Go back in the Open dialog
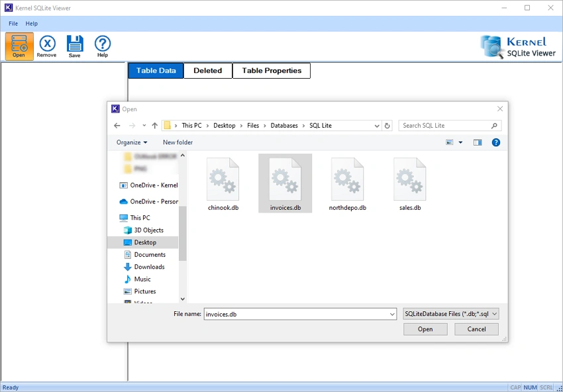 click(x=117, y=126)
